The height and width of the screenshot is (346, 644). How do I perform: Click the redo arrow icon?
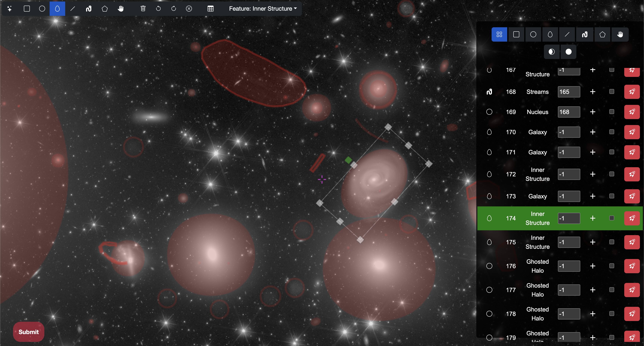173,9
